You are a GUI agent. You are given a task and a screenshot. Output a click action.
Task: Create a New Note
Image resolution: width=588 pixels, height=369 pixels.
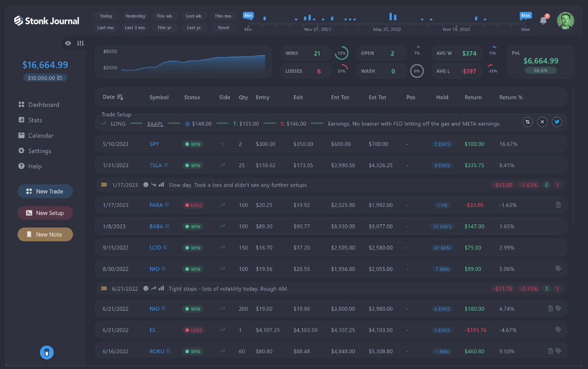click(45, 234)
